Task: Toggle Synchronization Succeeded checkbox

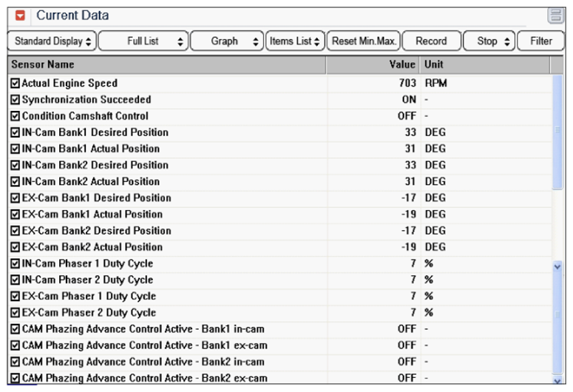Action: coord(16,100)
